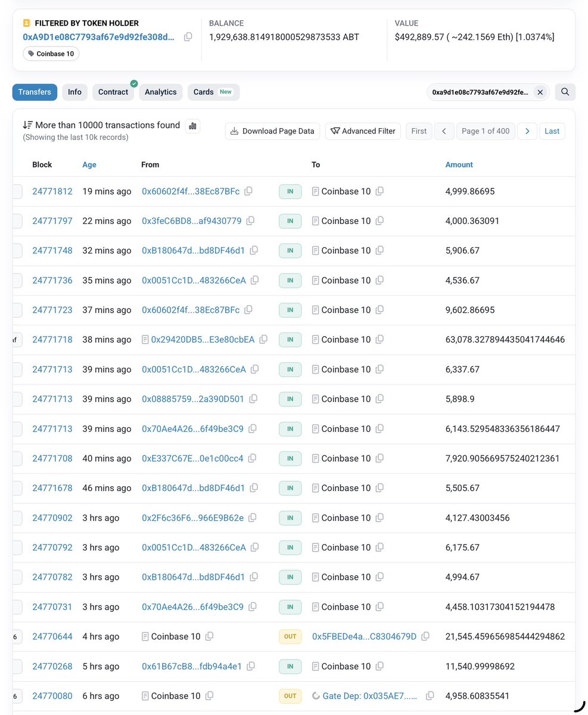588x715 pixels.
Task: Open block 24770268
Action: [x=52, y=666]
